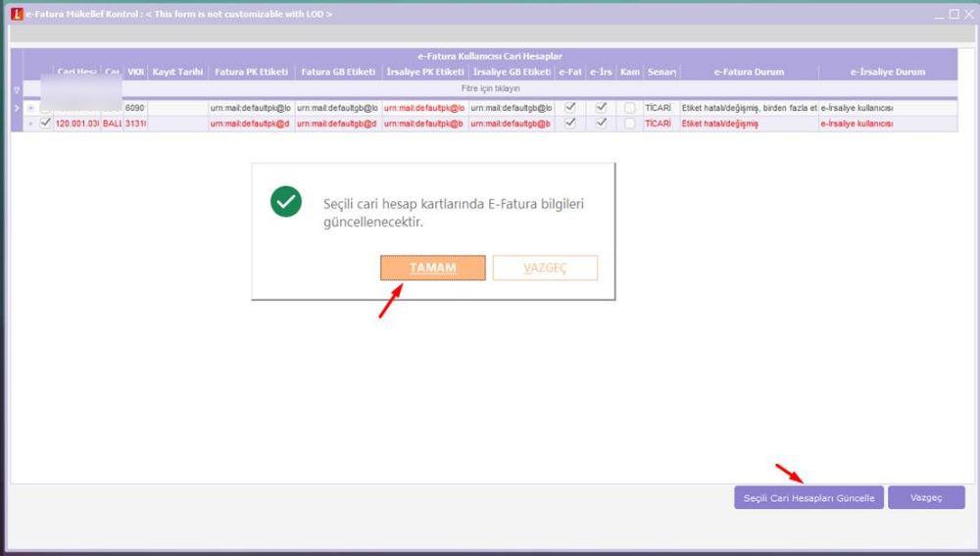
Task: Click red 'e-İrsaliye kullanıcısı' cell in second row
Action: point(888,124)
